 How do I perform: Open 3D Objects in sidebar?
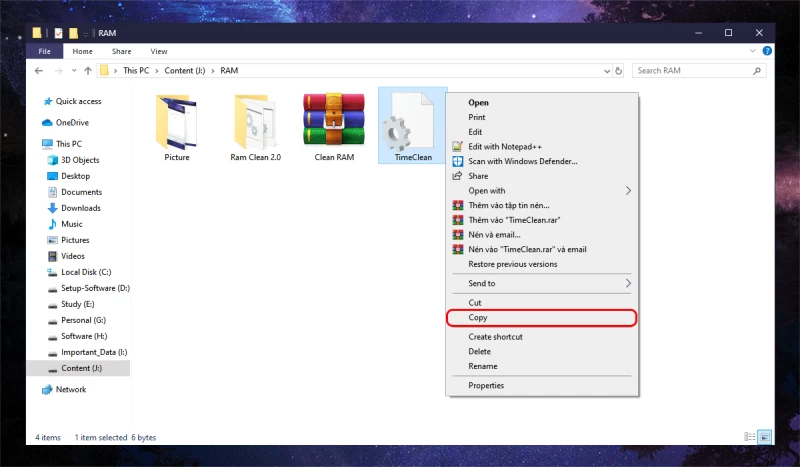(x=73, y=160)
